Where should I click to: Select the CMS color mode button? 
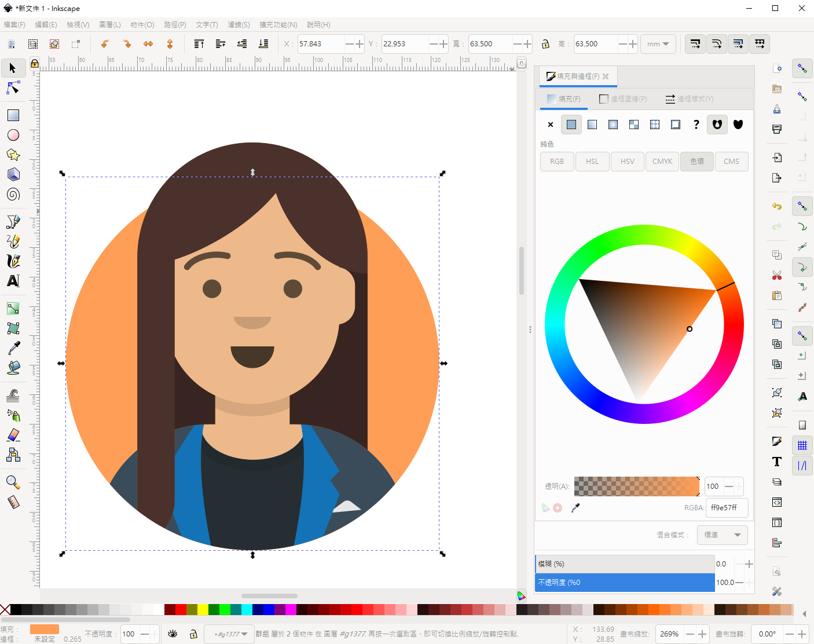731,162
